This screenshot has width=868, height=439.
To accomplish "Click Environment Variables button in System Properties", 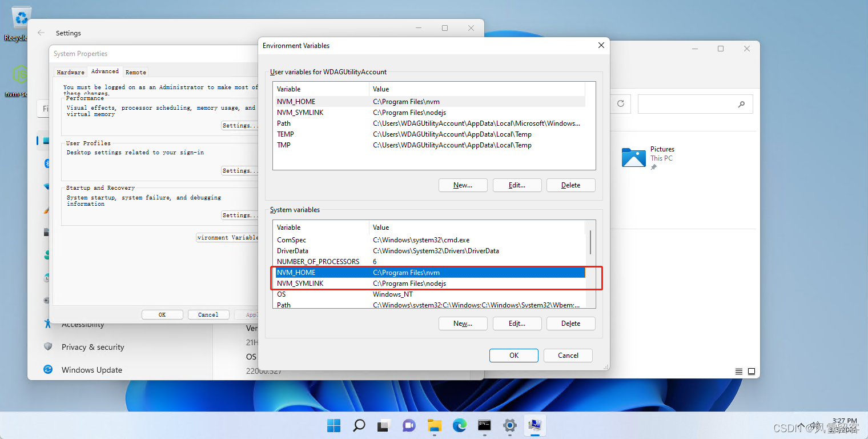I will (x=227, y=237).
